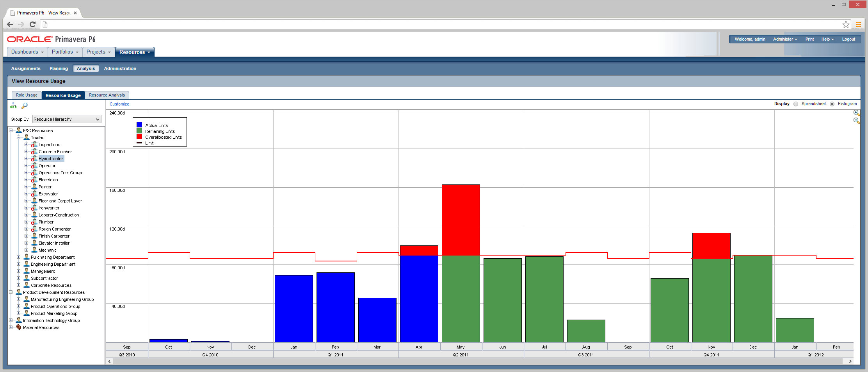Open the Group By dropdown

pos(67,119)
